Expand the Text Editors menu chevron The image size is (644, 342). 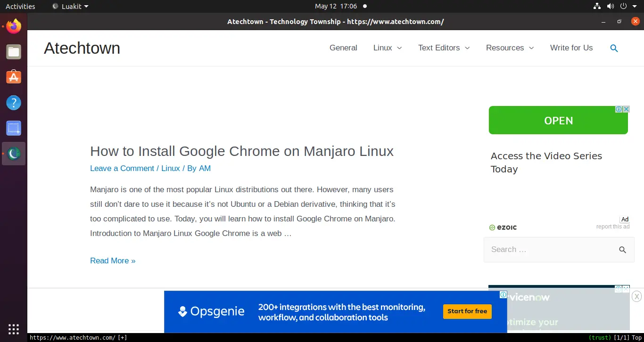(x=467, y=48)
